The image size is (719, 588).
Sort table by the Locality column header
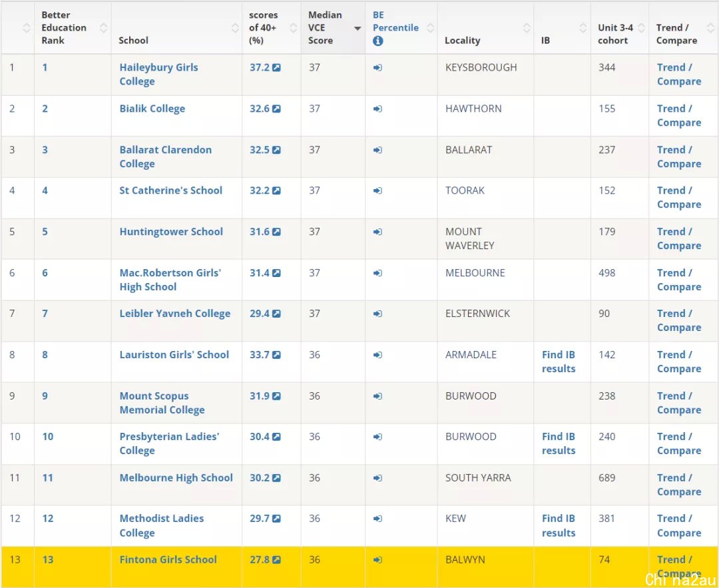[485, 27]
